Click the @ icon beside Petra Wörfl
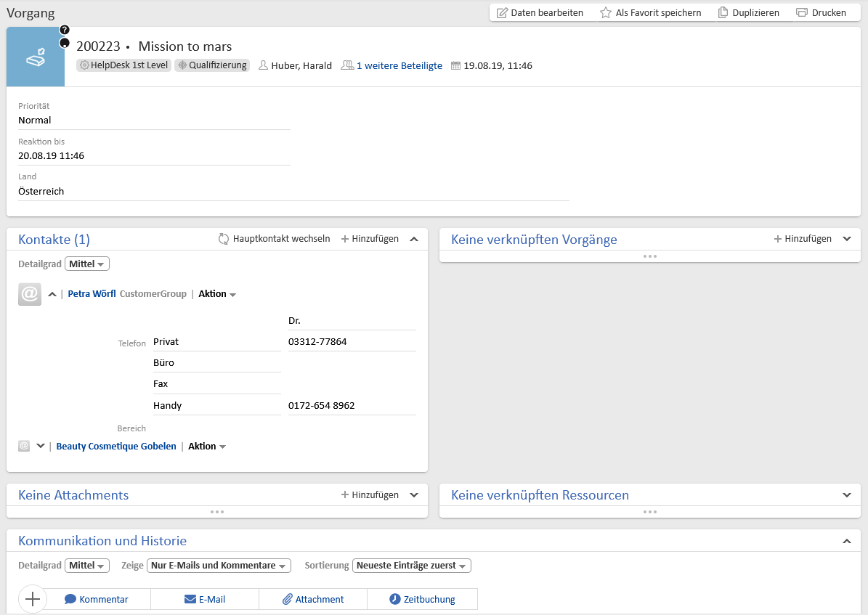The width and height of the screenshot is (868, 615). click(30, 294)
